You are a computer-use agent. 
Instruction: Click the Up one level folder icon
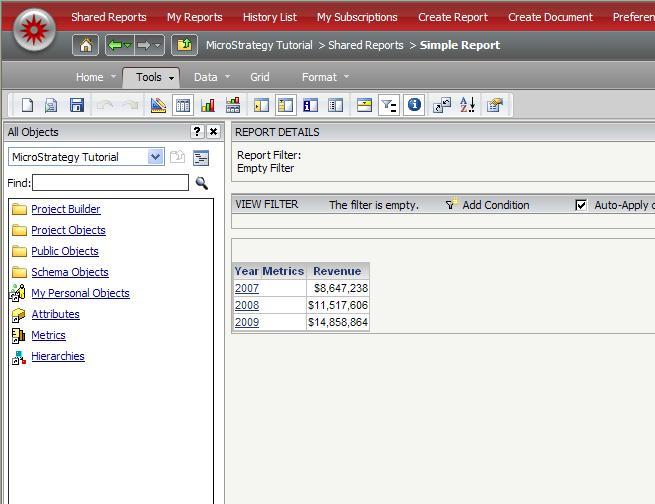(184, 45)
